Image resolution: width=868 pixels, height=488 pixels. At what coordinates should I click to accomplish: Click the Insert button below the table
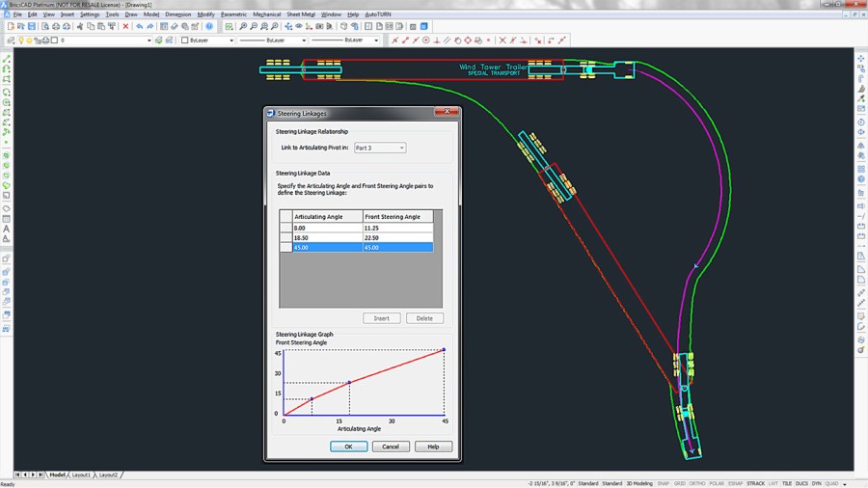pos(381,318)
